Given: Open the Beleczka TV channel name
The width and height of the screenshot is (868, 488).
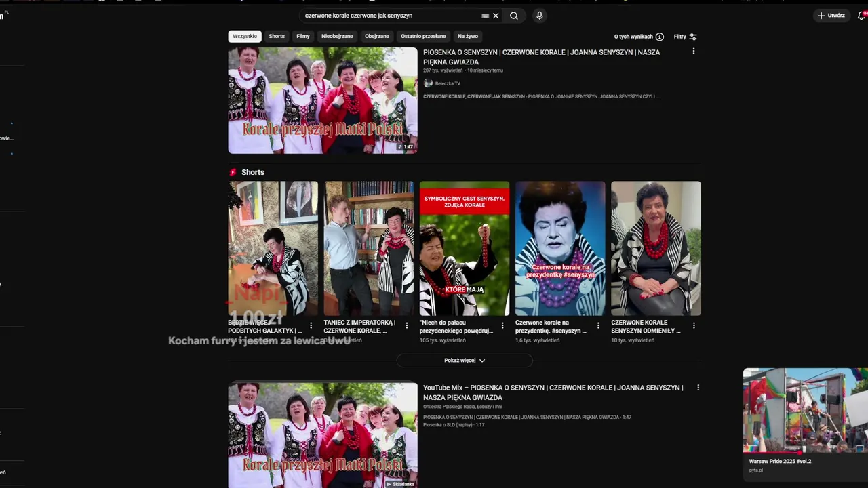Looking at the screenshot, I should (448, 84).
